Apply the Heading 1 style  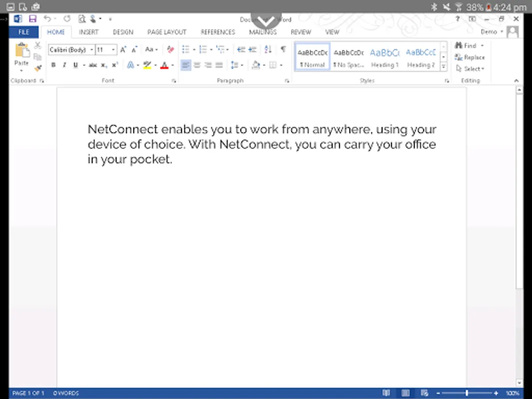[385, 57]
